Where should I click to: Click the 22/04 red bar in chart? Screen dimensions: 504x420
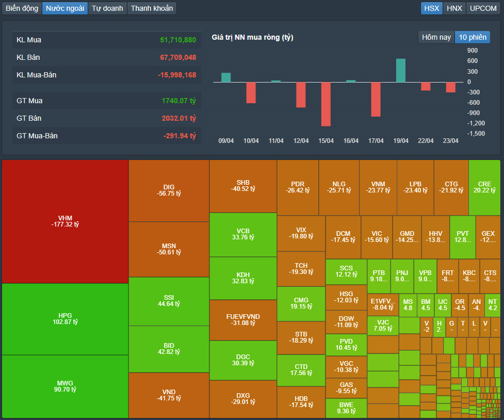(426, 87)
